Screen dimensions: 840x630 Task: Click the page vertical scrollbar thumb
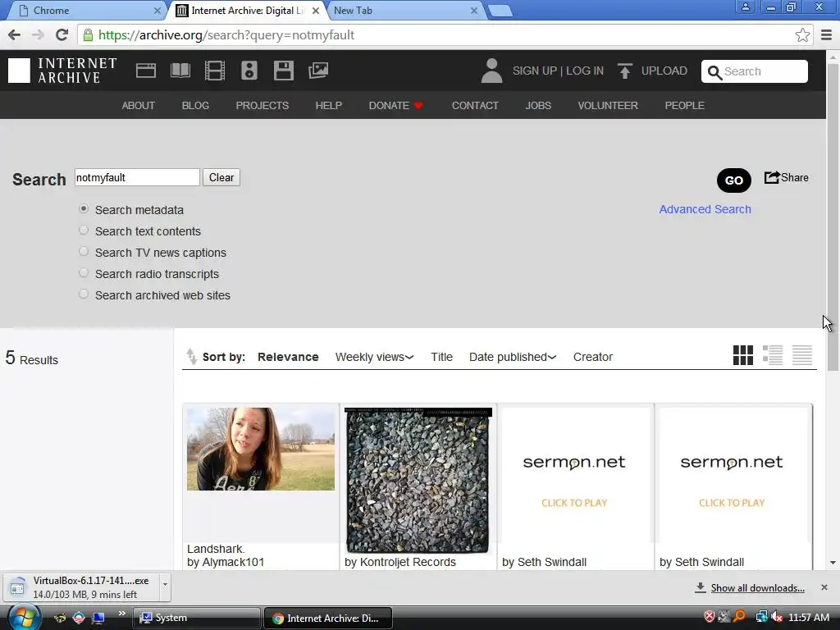[x=833, y=217]
